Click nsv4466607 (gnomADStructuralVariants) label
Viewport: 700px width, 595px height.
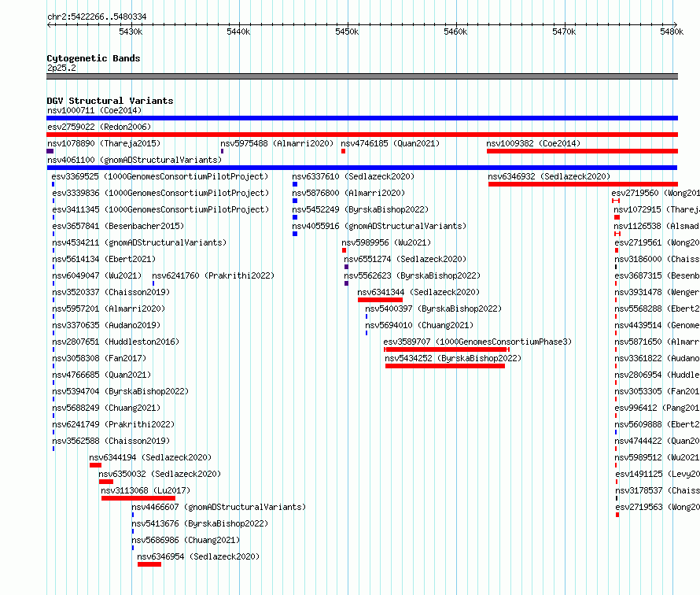(x=219, y=507)
